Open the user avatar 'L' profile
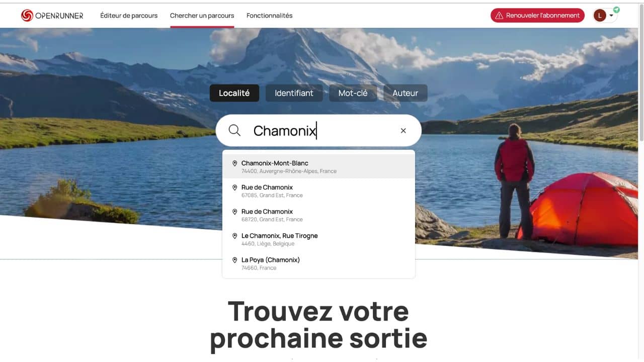 [600, 16]
